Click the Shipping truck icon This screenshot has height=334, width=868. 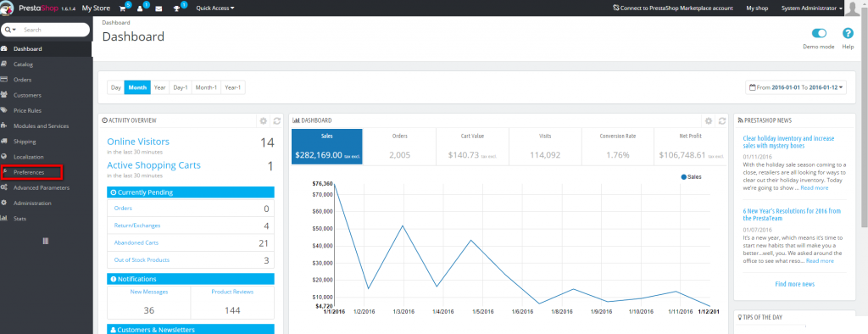click(4, 142)
